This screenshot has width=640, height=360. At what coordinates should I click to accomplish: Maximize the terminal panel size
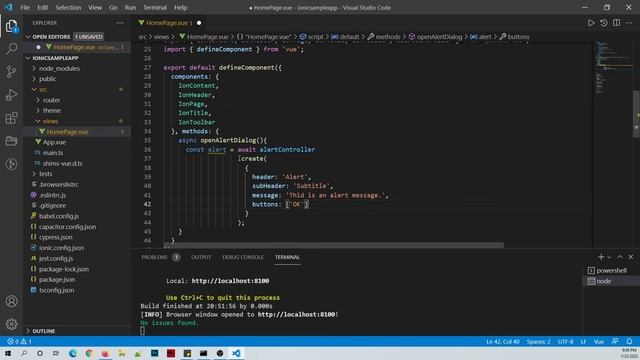[x=620, y=257]
